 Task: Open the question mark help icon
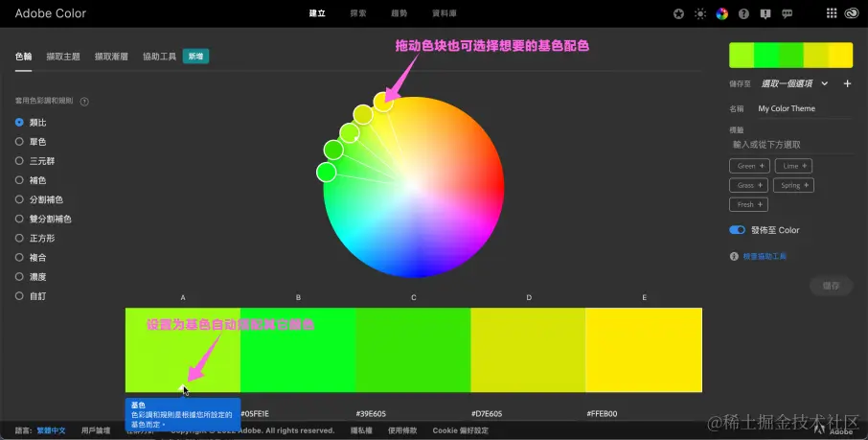click(x=743, y=13)
